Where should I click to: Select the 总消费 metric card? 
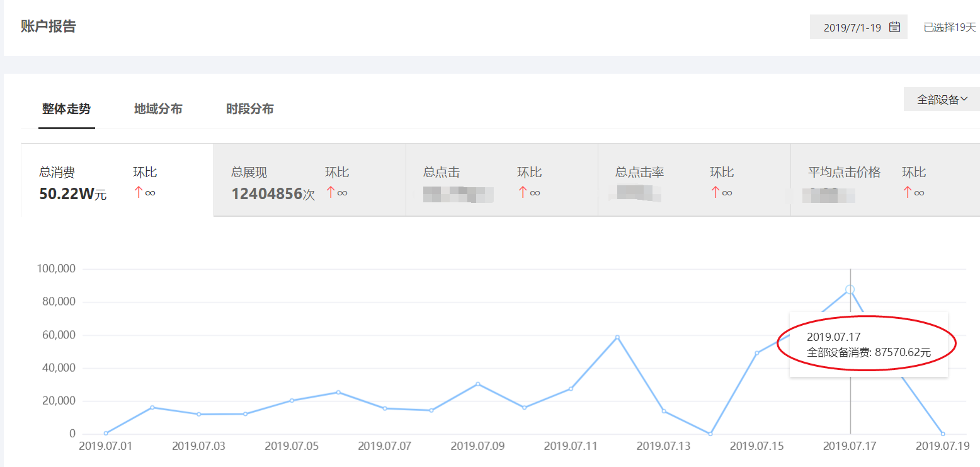(x=117, y=182)
